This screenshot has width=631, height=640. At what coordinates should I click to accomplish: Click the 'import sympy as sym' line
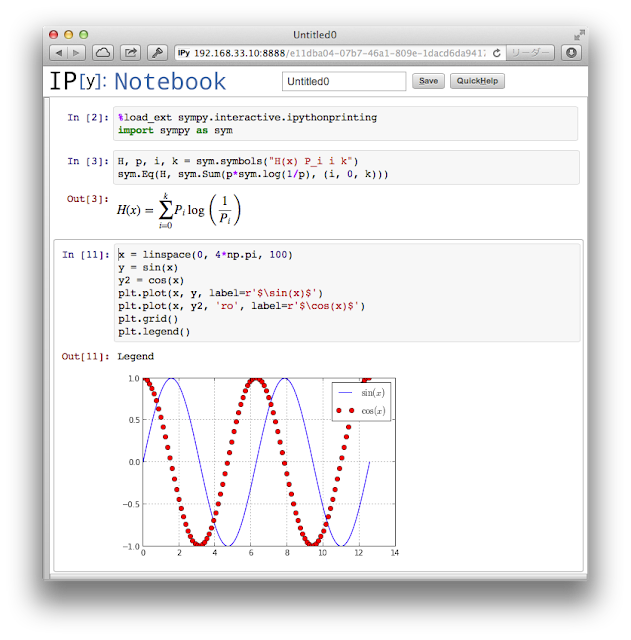(176, 130)
